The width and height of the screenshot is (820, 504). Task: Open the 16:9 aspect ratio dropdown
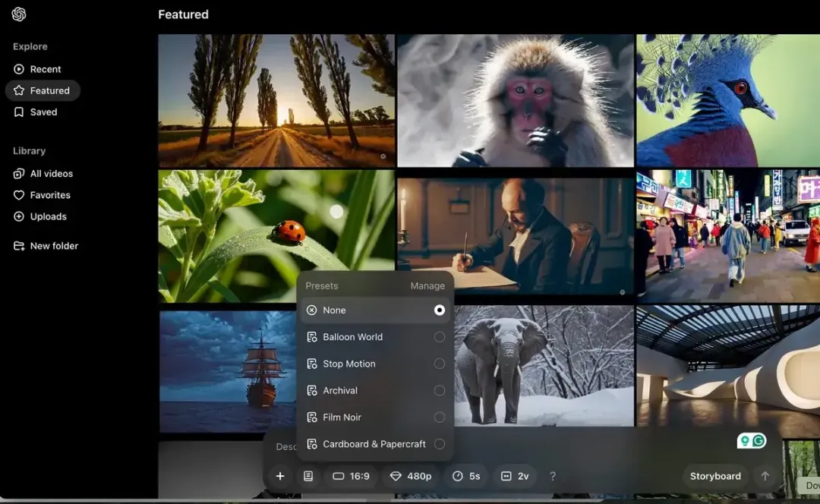click(352, 476)
